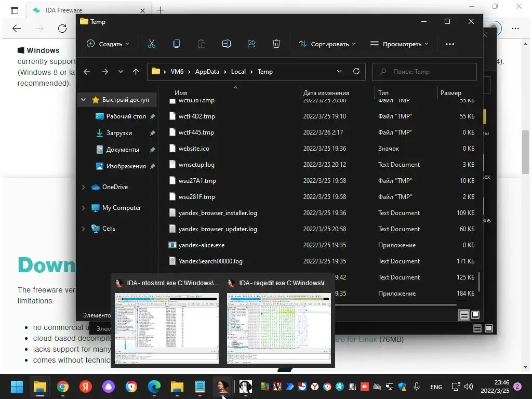Open the clock showing 23:46 on taskbar
Image resolution: width=532 pixels, height=399 pixels.
(x=495, y=387)
